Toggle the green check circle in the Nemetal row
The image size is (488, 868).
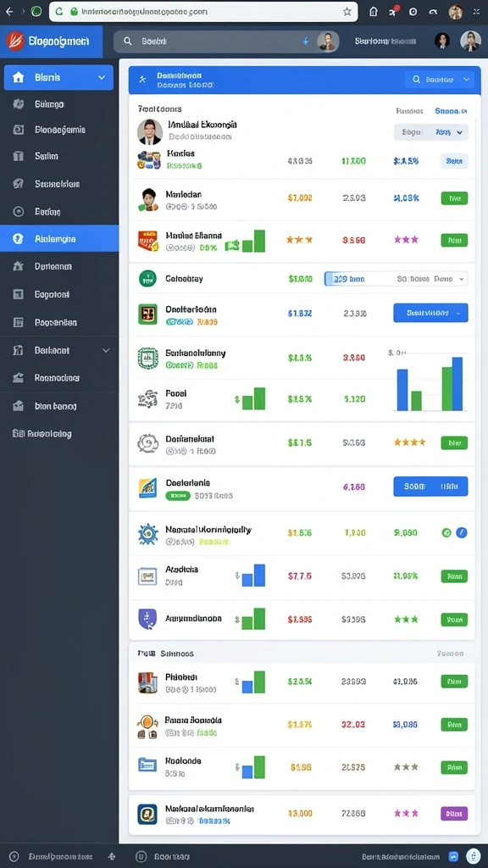click(x=446, y=532)
